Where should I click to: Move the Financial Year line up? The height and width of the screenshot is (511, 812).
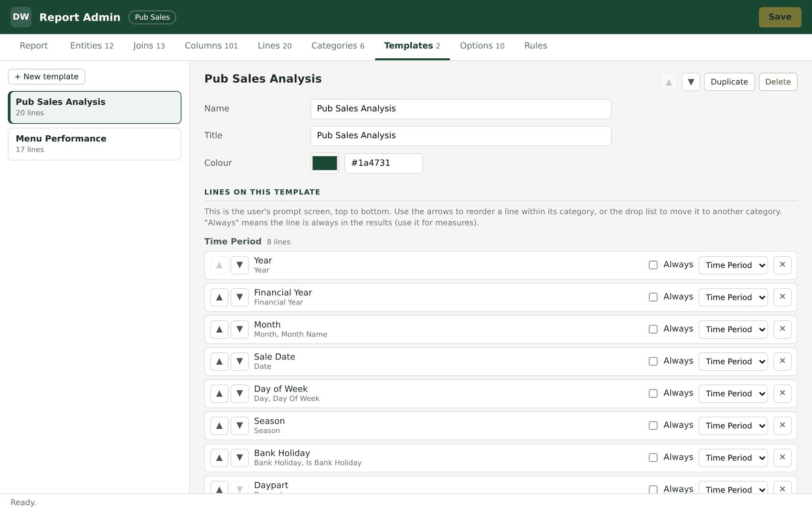219,297
